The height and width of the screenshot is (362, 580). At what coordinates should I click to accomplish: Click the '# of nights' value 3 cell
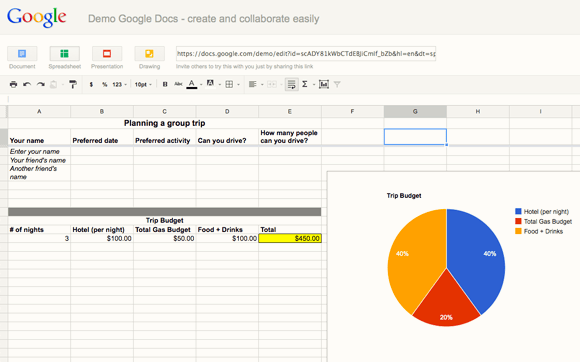pyautogui.click(x=39, y=238)
